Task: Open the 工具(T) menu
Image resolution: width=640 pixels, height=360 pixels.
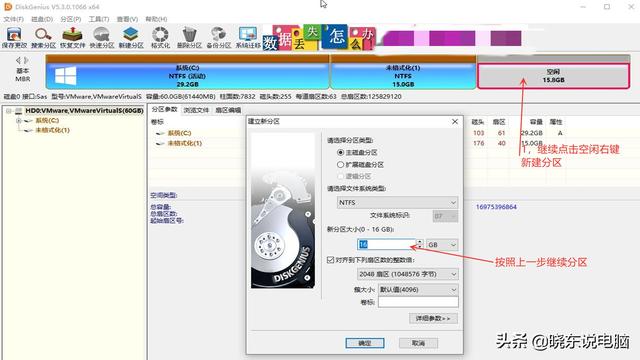Action: point(99,19)
